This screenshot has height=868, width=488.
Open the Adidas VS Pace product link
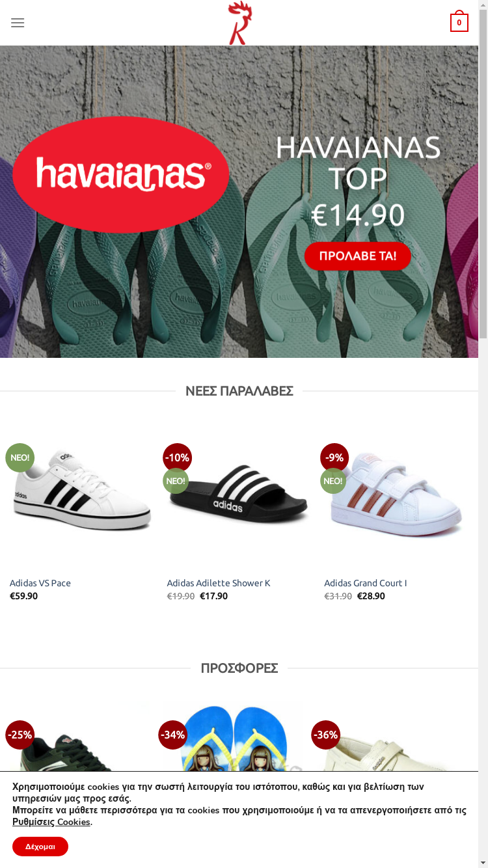pyautogui.click(x=40, y=583)
